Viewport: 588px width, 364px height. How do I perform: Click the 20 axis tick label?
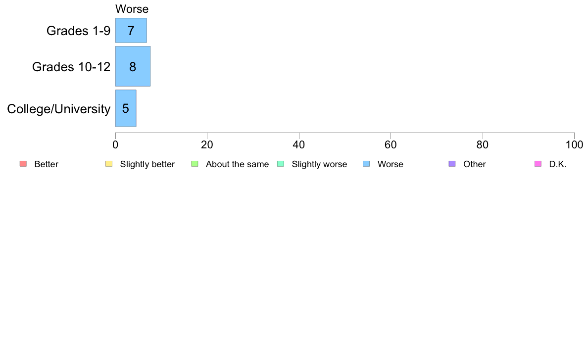point(207,145)
